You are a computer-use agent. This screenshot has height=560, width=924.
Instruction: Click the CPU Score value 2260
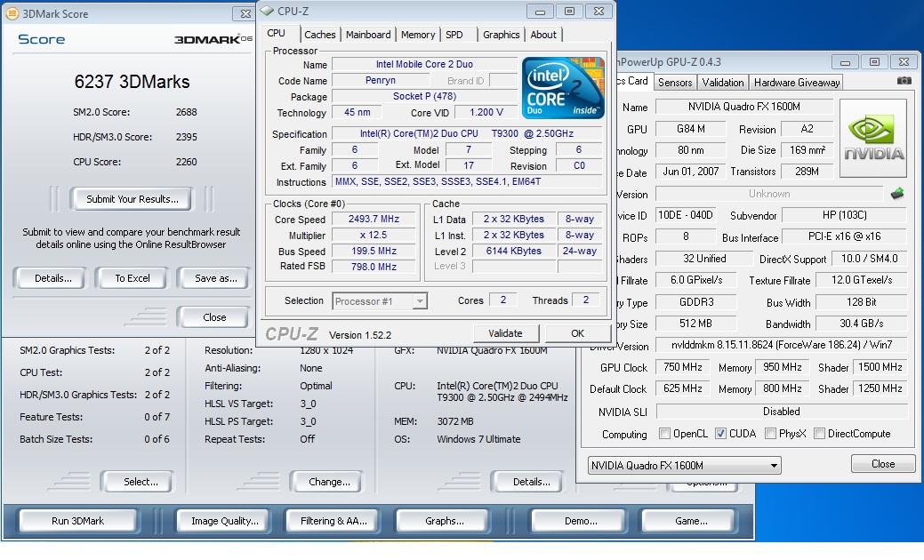pyautogui.click(x=186, y=162)
